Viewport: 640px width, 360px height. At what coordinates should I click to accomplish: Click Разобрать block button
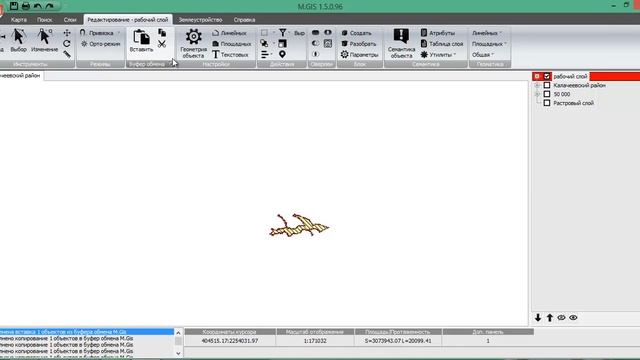[358, 44]
